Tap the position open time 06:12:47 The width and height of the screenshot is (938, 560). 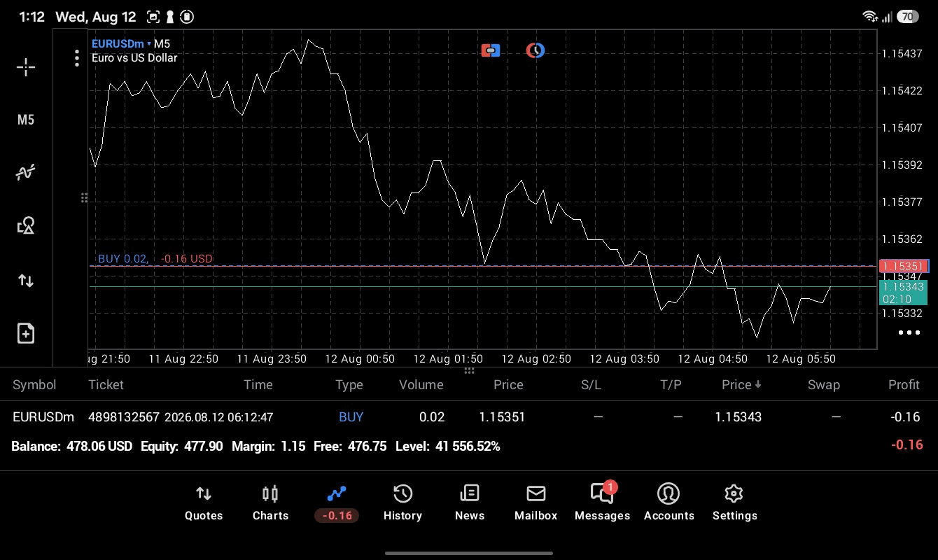click(x=219, y=416)
